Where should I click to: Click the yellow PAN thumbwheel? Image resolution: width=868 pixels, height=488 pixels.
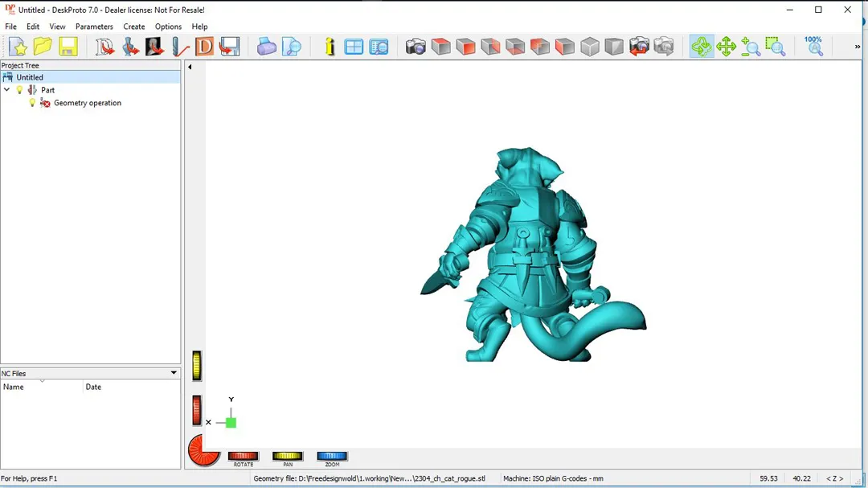click(x=287, y=456)
